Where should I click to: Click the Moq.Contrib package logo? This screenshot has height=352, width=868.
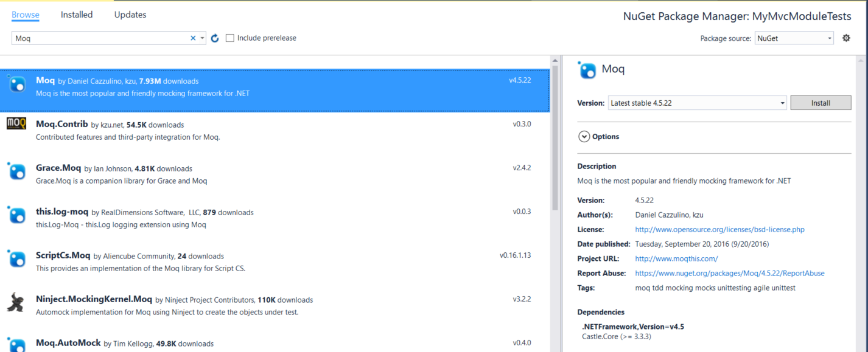[x=16, y=124]
